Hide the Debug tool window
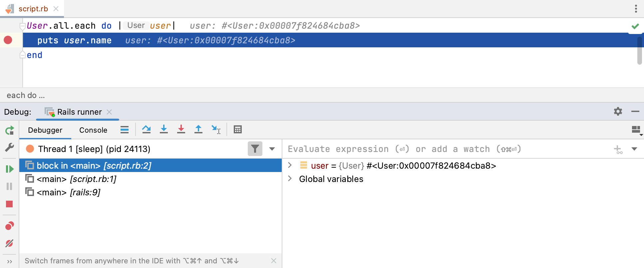The height and width of the screenshot is (268, 644). [x=635, y=111]
